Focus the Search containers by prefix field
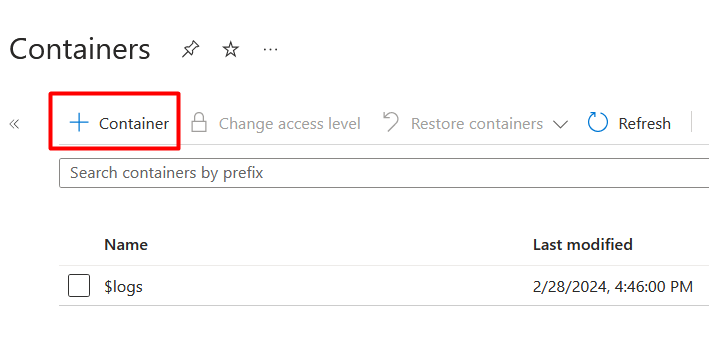Image resolution: width=709 pixels, height=361 pixels. click(384, 173)
